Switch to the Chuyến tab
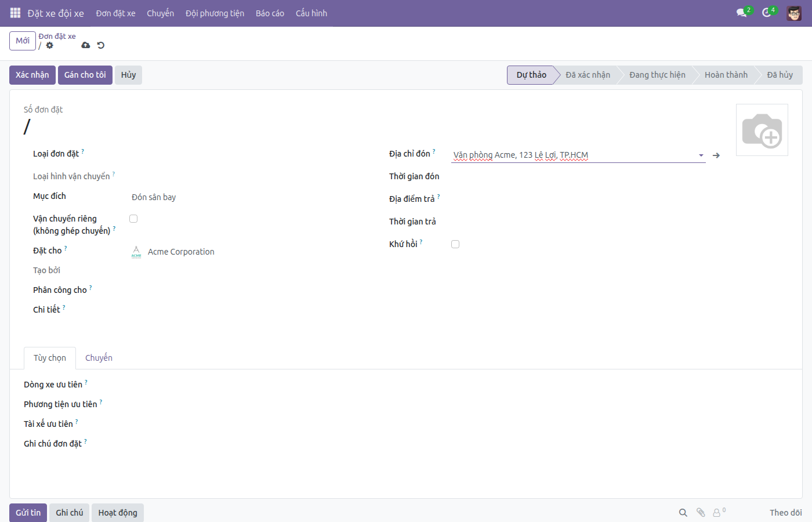Screen dimensions: 812x522 click(99, 358)
